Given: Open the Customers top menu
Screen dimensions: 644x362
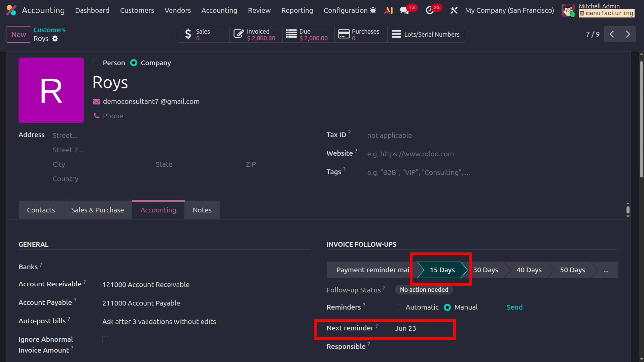Looking at the screenshot, I should [137, 10].
